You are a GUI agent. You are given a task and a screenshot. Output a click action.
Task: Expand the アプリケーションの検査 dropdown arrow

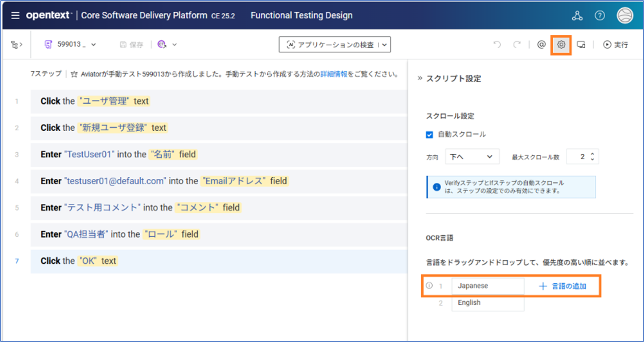384,45
